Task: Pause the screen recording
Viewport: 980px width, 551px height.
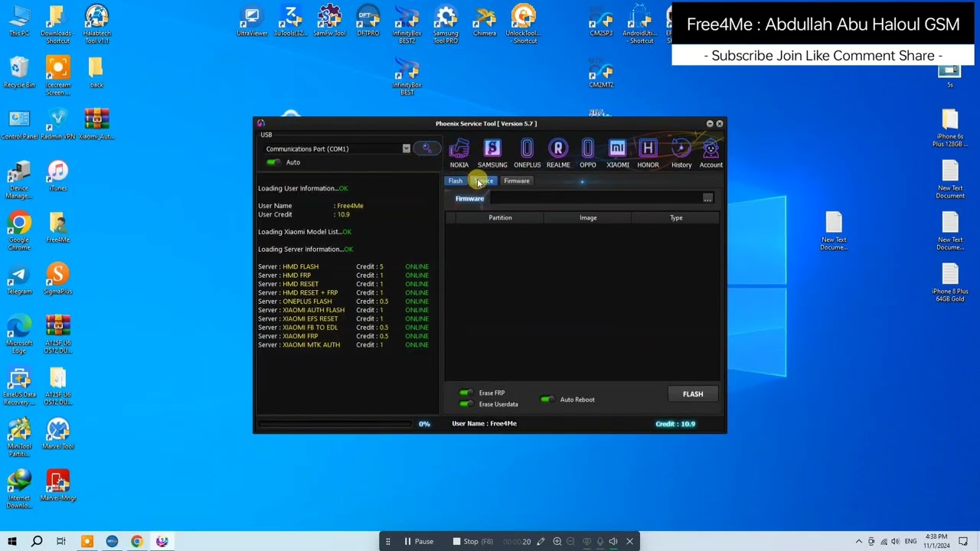Action: tap(419, 542)
